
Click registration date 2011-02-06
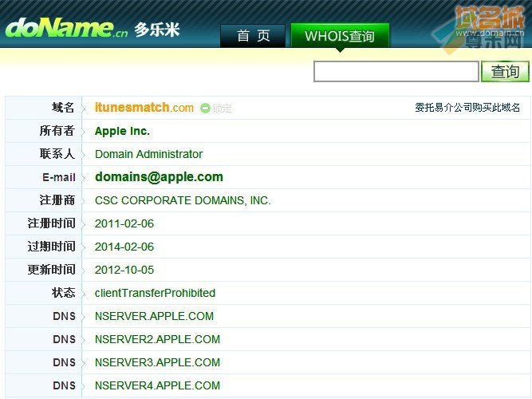(x=124, y=223)
